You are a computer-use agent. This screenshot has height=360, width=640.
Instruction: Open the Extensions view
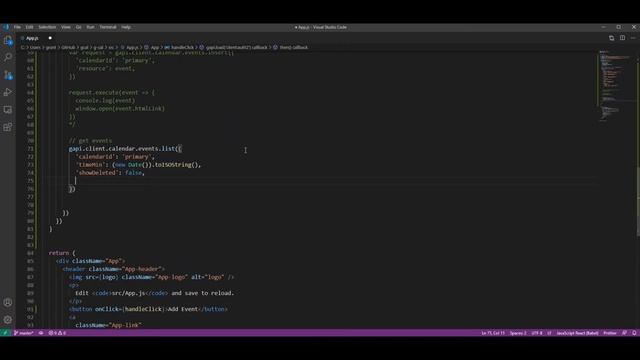8,127
